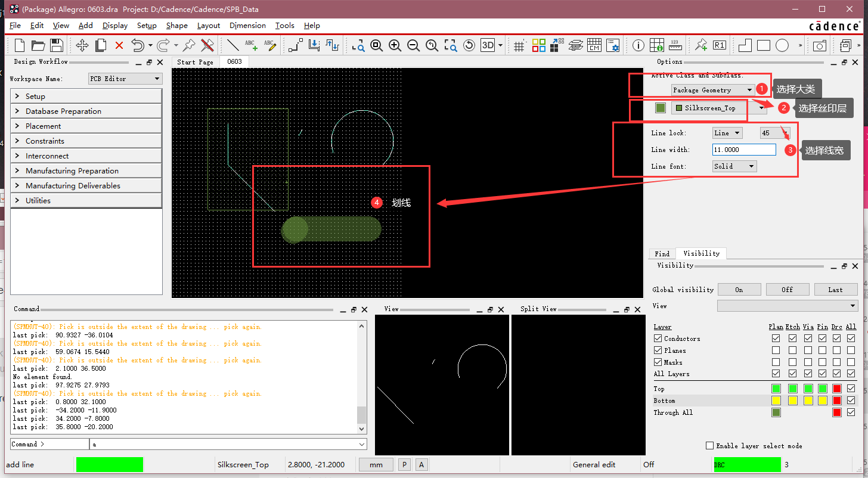Image resolution: width=868 pixels, height=478 pixels.
Task: Switch to the Find tab
Action: pos(662,253)
